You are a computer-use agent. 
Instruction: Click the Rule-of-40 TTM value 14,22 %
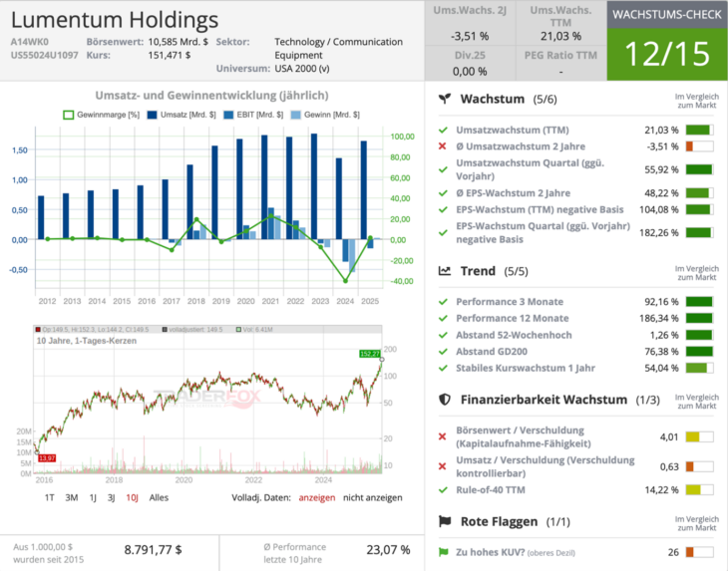tap(661, 490)
